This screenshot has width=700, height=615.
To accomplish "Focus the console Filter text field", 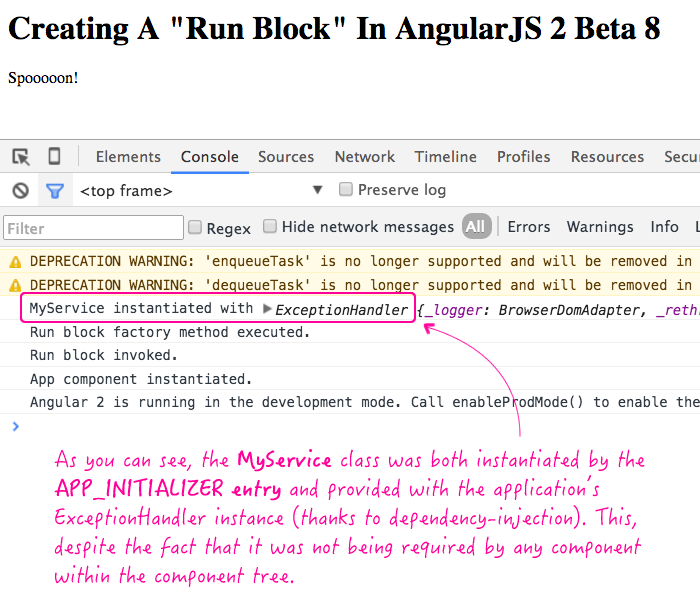I will 93,228.
